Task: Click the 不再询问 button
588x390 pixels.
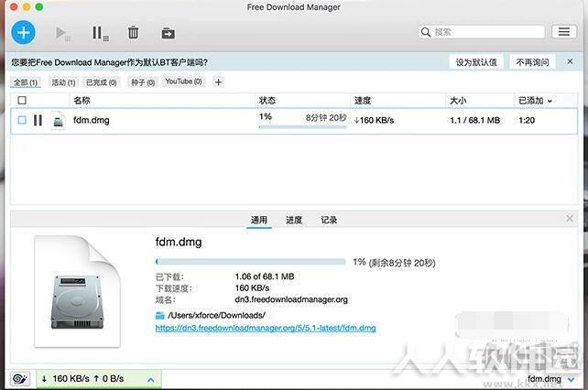Action: [x=532, y=62]
